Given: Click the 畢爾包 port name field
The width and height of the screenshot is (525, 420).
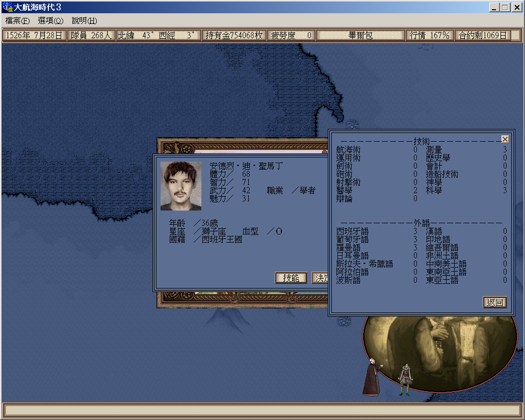Looking at the screenshot, I should (x=360, y=35).
